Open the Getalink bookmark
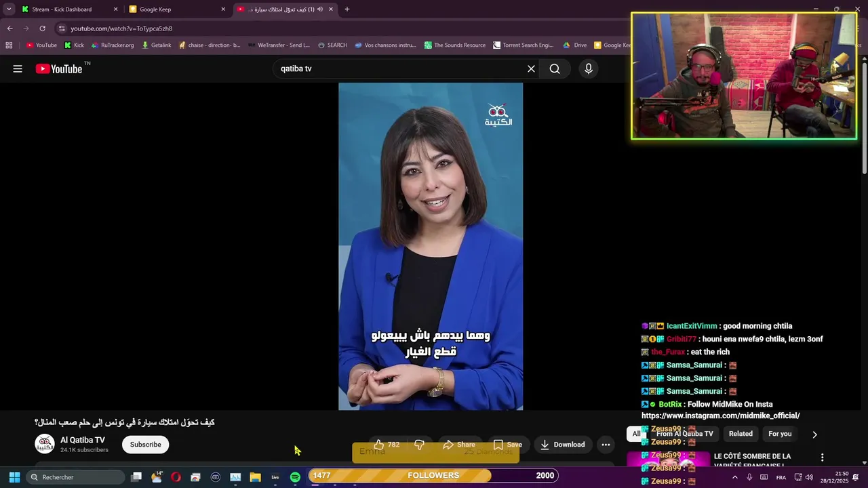This screenshot has height=488, width=868. [x=157, y=45]
